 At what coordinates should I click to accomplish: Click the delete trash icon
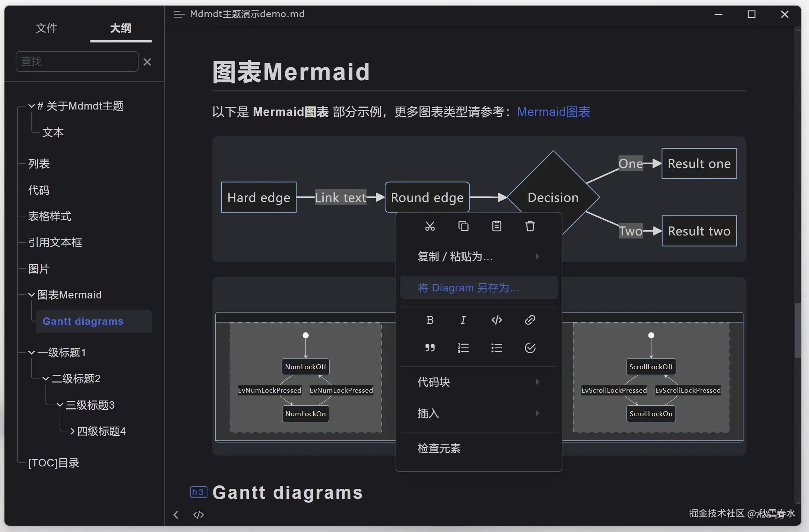[530, 226]
